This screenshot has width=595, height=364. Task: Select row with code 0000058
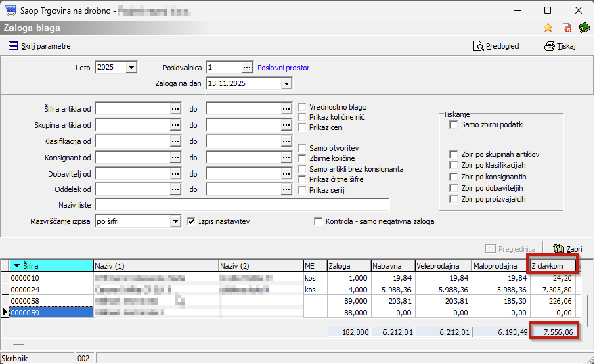[51, 301]
